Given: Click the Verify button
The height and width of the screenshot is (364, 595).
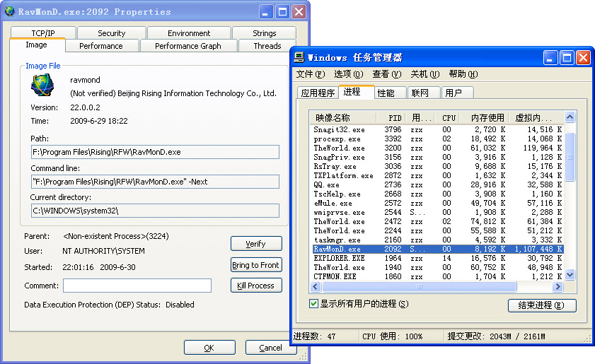Looking at the screenshot, I should click(256, 243).
